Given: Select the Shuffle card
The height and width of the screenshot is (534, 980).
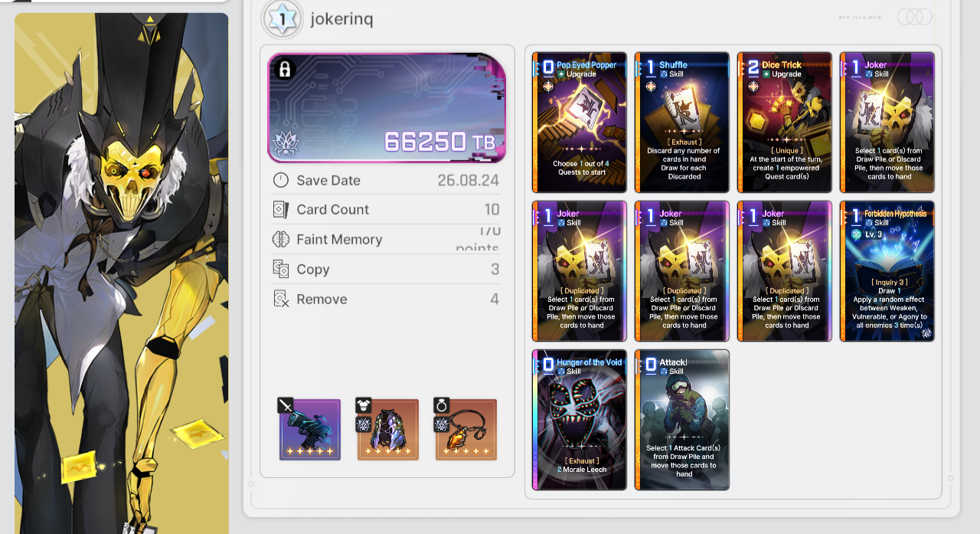Looking at the screenshot, I should click(x=682, y=123).
